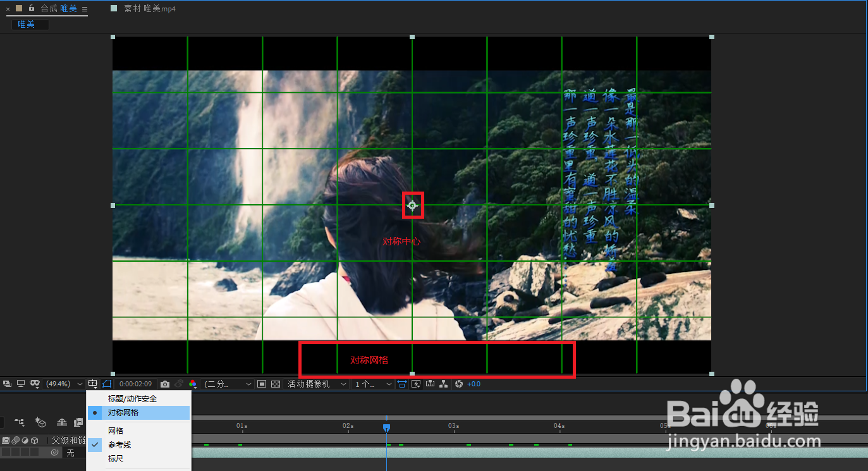Click the +0.0 exposure value

click(x=474, y=384)
